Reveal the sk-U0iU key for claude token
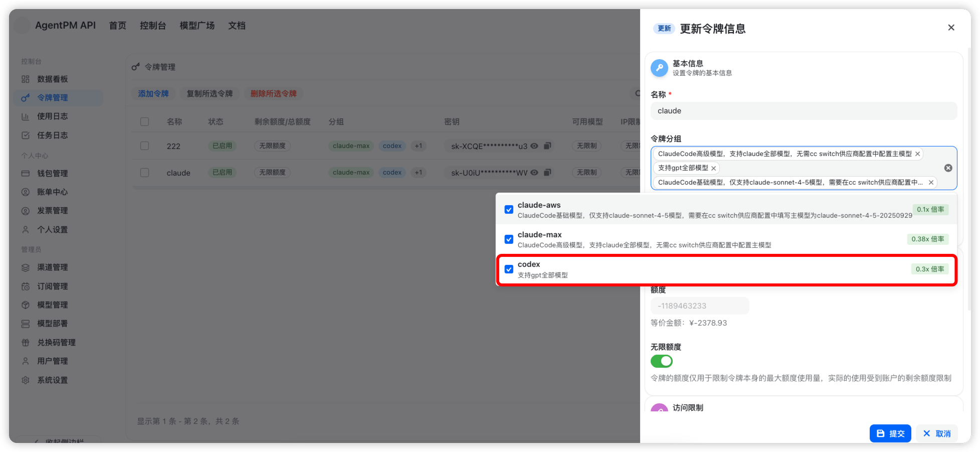This screenshot has width=980, height=452. [534, 173]
